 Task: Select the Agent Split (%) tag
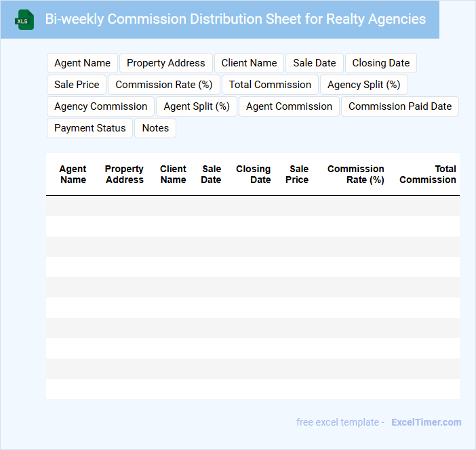[x=197, y=106]
